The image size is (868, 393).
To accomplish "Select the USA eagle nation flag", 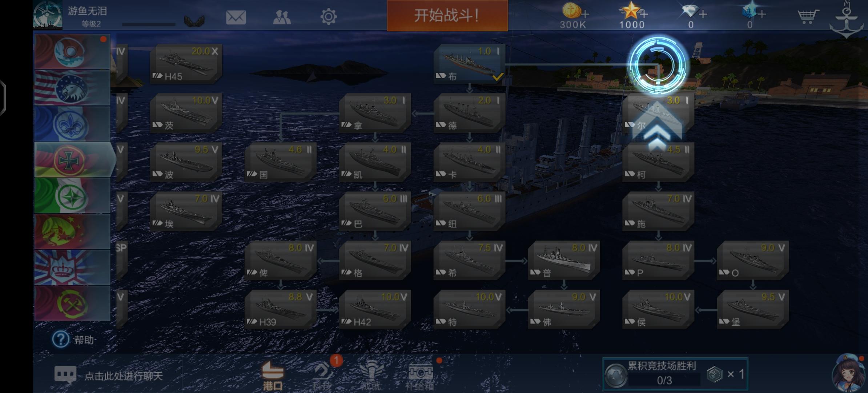I will pos(73,88).
